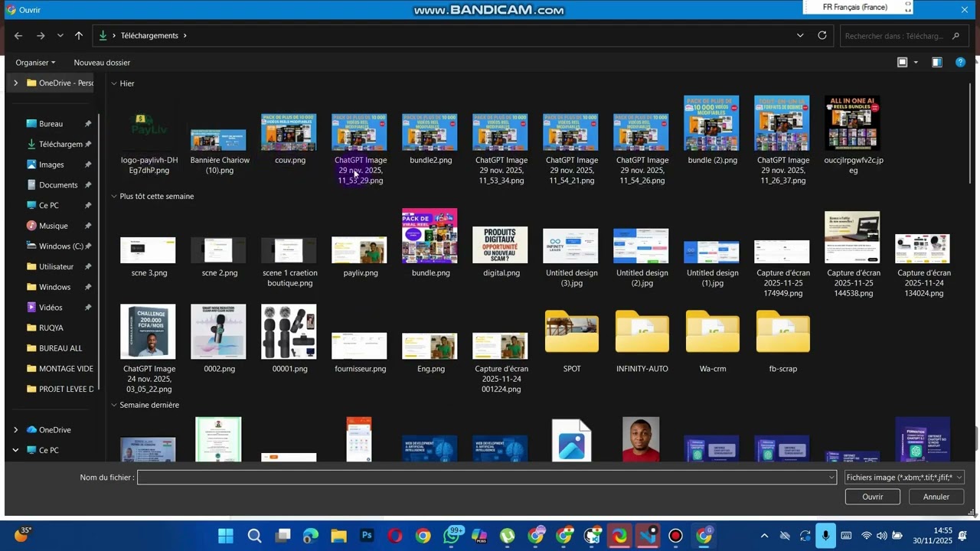Collapse the lower Ce PC tree node

[x=15, y=450]
